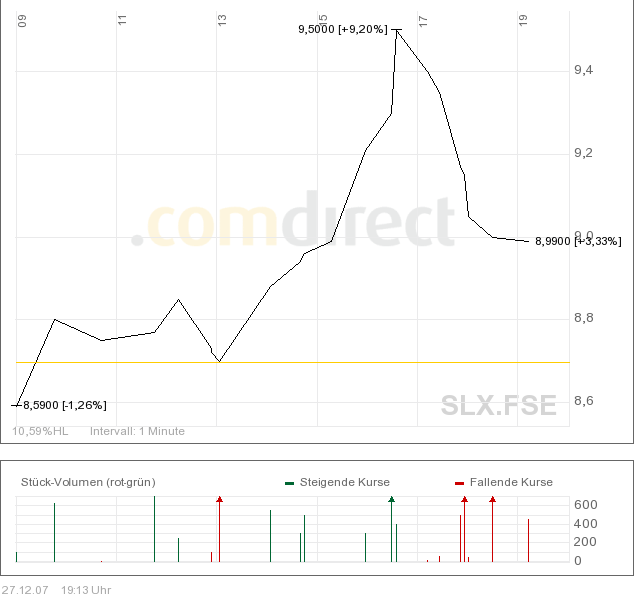The width and height of the screenshot is (634, 597).
Task: Select the 9,5000 daily high label
Action: point(342,30)
